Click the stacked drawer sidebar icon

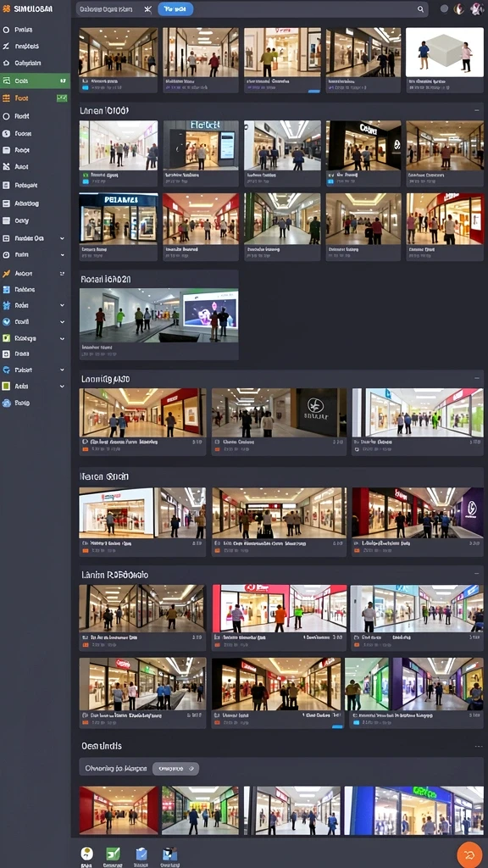6,203
